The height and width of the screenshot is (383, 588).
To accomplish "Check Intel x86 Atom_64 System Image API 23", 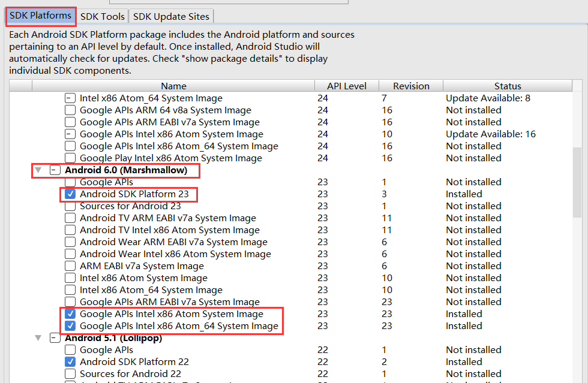I will coord(70,290).
